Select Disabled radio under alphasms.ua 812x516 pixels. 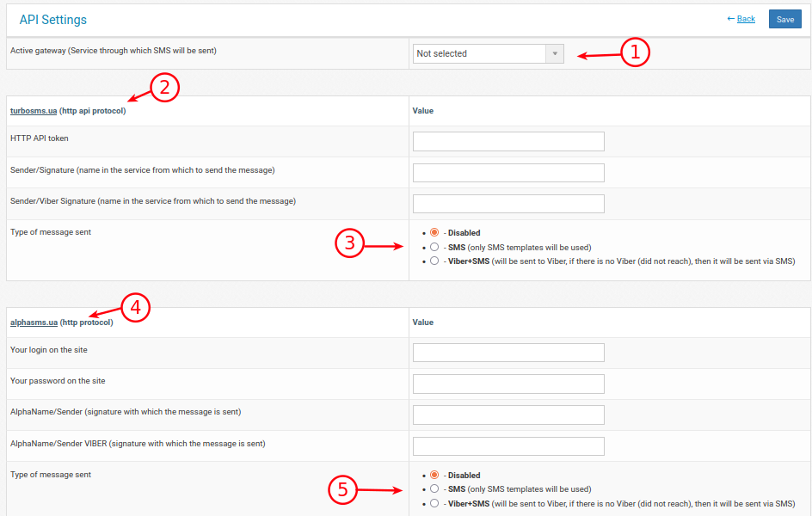[434, 475]
